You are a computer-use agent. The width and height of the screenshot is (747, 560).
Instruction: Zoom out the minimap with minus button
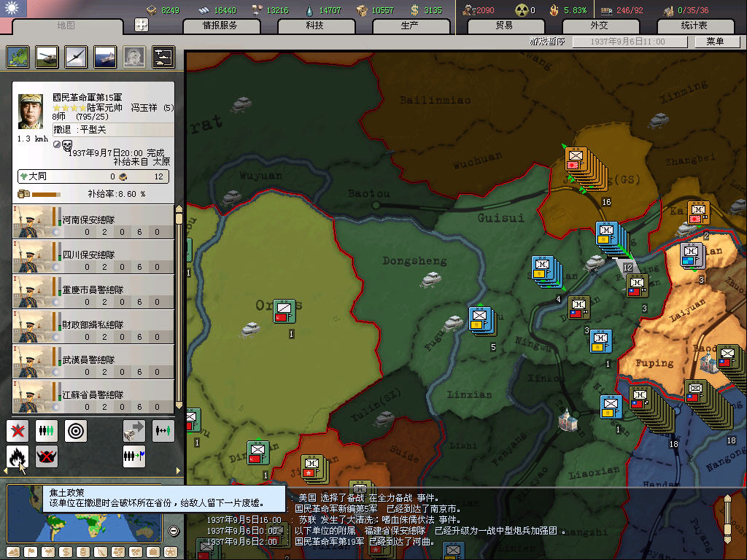[174, 531]
